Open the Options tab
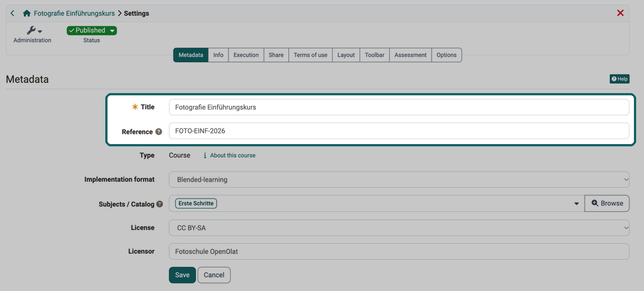Screen dimensions: 644x291 [x=446, y=55]
